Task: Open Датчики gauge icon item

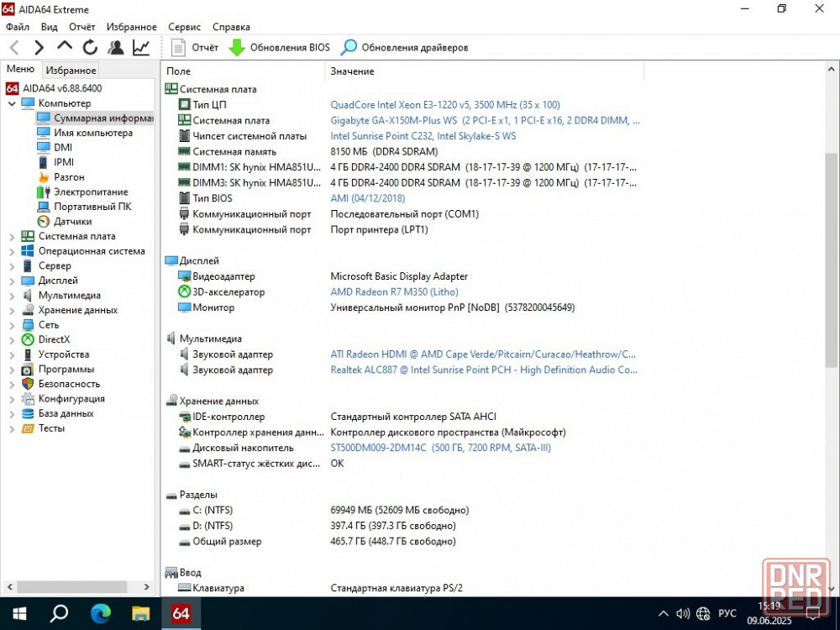Action: [65, 221]
